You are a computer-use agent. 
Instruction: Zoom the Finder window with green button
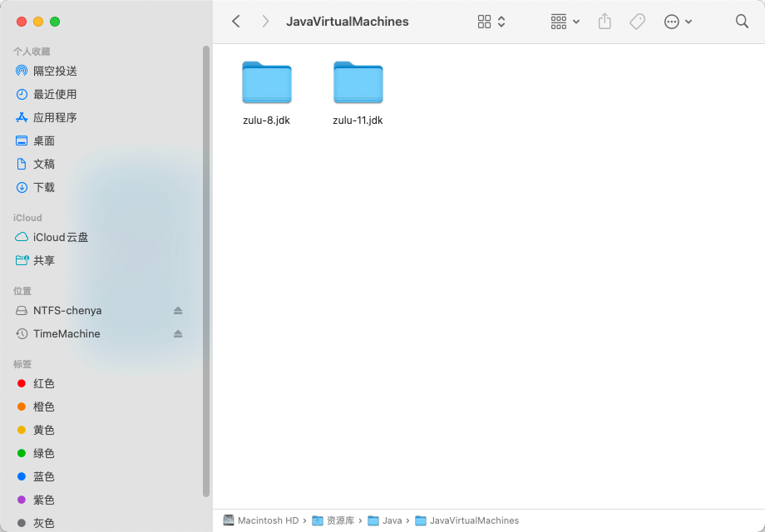55,22
